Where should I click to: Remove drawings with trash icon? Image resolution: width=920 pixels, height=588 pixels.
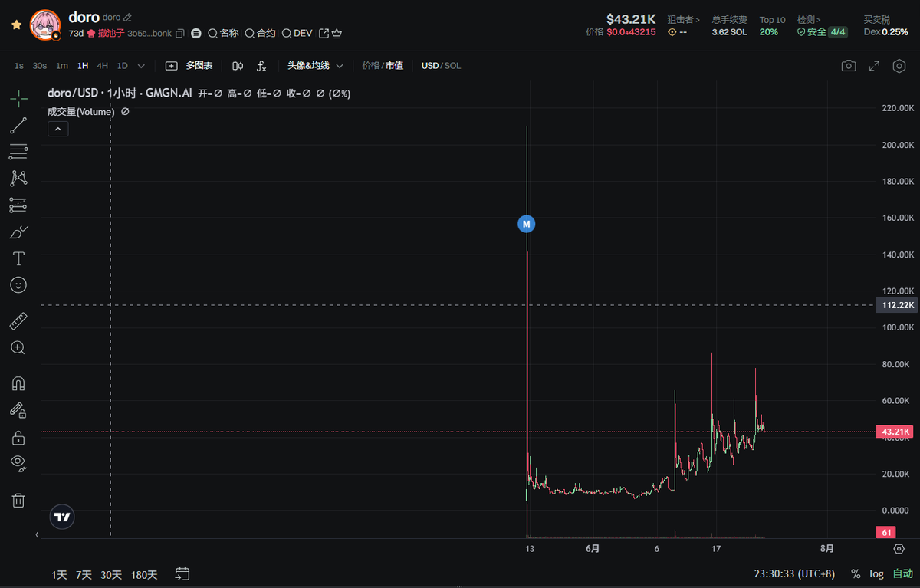tap(18, 500)
